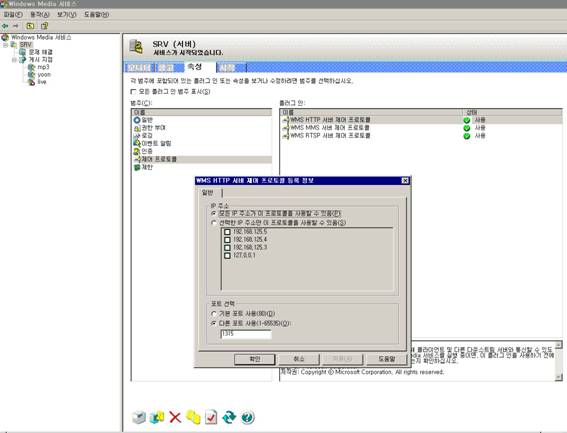Select the all IP addresses radio option

[x=214, y=213]
